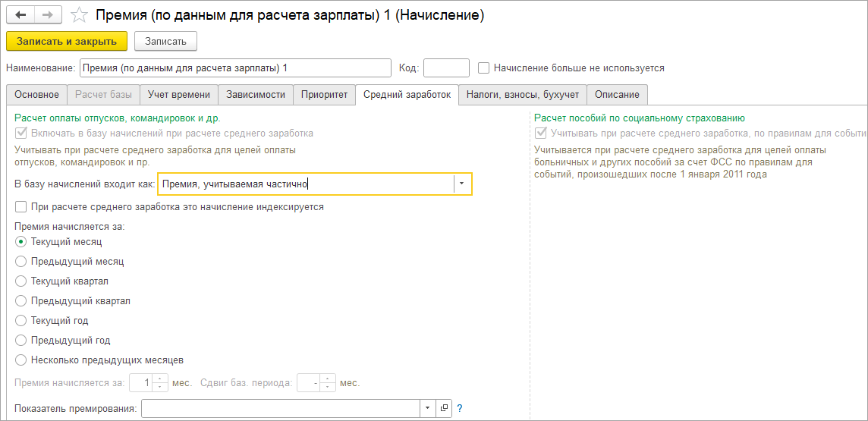Image resolution: width=868 pixels, height=421 pixels.
Task: Enable indexing of this accrual checkbox
Action: tap(20, 206)
